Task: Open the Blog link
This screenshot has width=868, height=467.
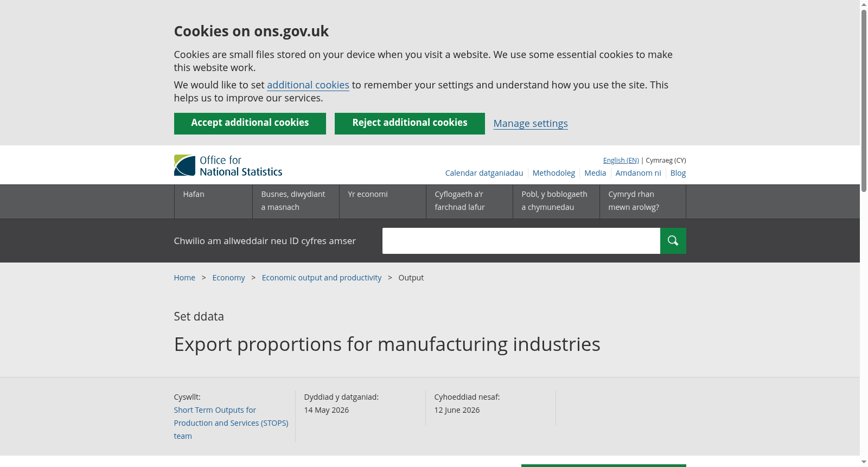Action: pyautogui.click(x=678, y=173)
